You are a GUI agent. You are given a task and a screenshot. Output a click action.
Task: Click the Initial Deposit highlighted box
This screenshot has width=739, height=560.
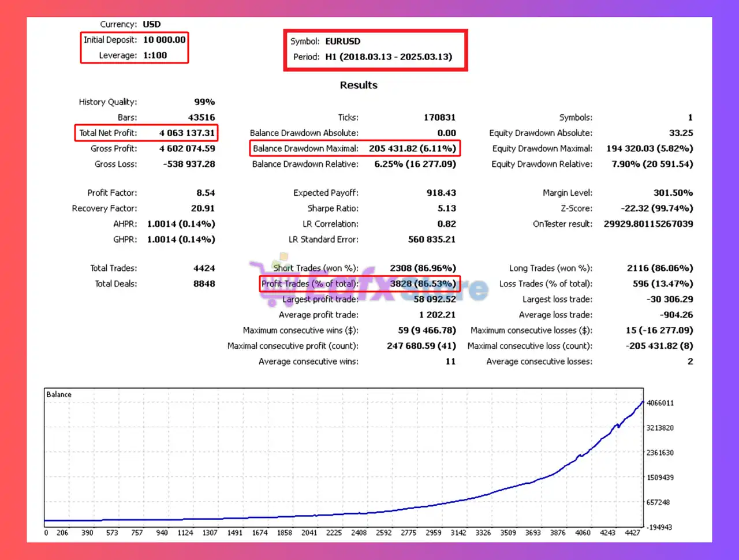(134, 39)
